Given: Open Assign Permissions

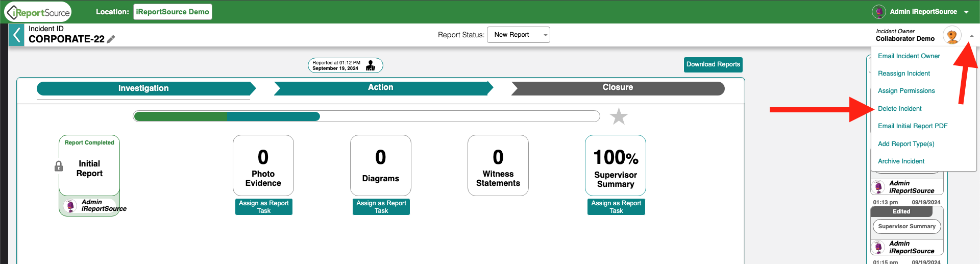Looking at the screenshot, I should [x=906, y=91].
